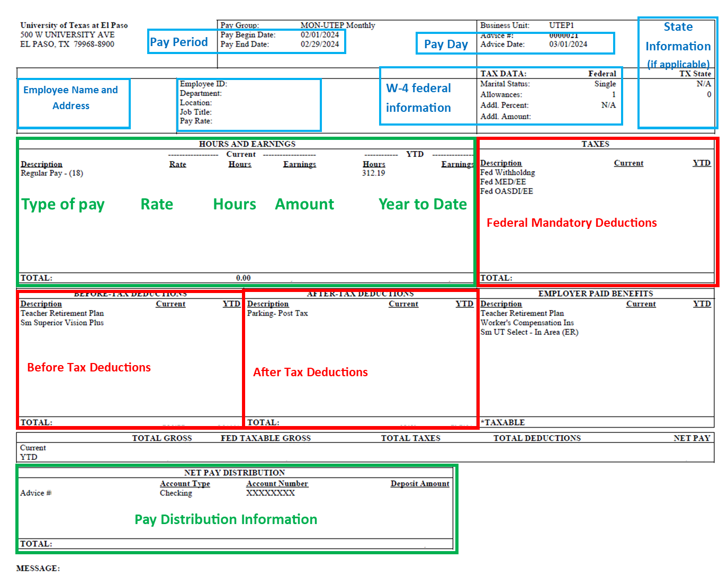Click the NET PAY column heading
The width and height of the screenshot is (728, 576).
[691, 438]
